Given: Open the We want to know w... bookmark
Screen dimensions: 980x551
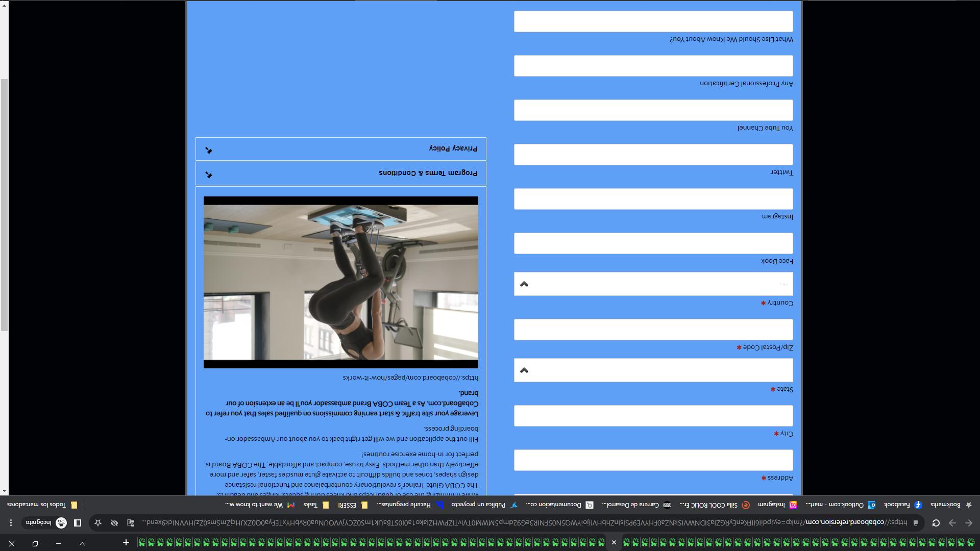Looking at the screenshot, I should coord(260,505).
